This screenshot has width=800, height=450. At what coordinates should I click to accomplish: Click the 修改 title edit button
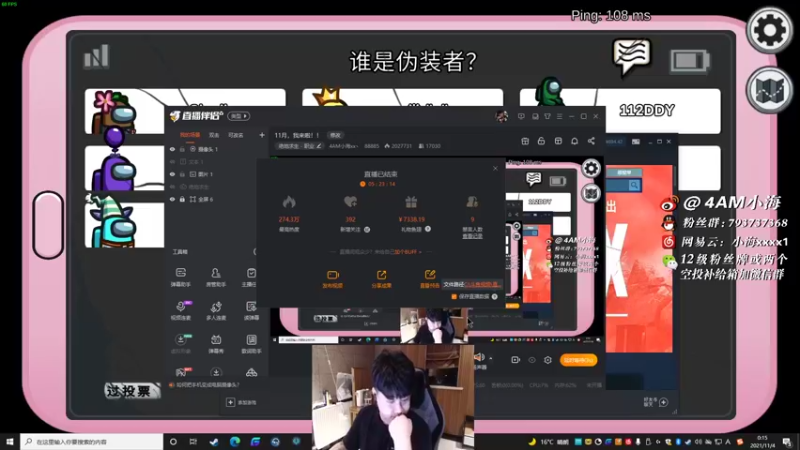click(x=335, y=135)
